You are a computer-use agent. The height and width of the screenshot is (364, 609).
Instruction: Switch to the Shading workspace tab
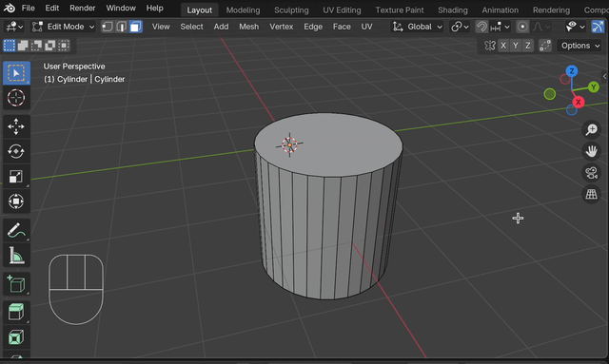click(453, 10)
